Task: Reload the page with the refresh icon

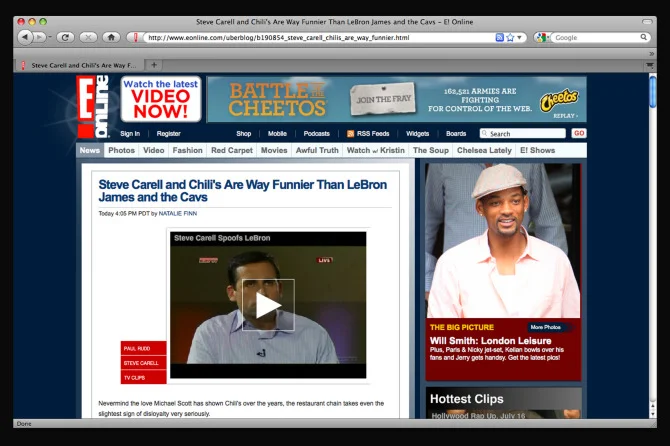Action: click(65, 38)
